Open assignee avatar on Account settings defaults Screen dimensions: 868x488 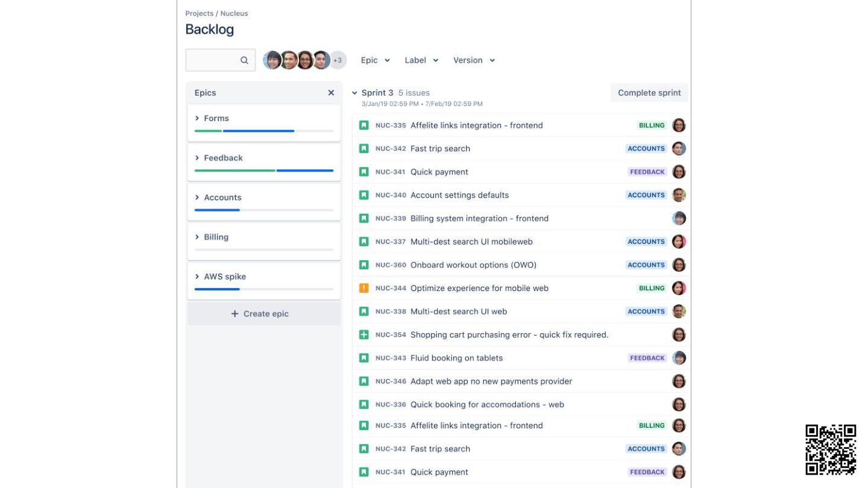tap(679, 195)
